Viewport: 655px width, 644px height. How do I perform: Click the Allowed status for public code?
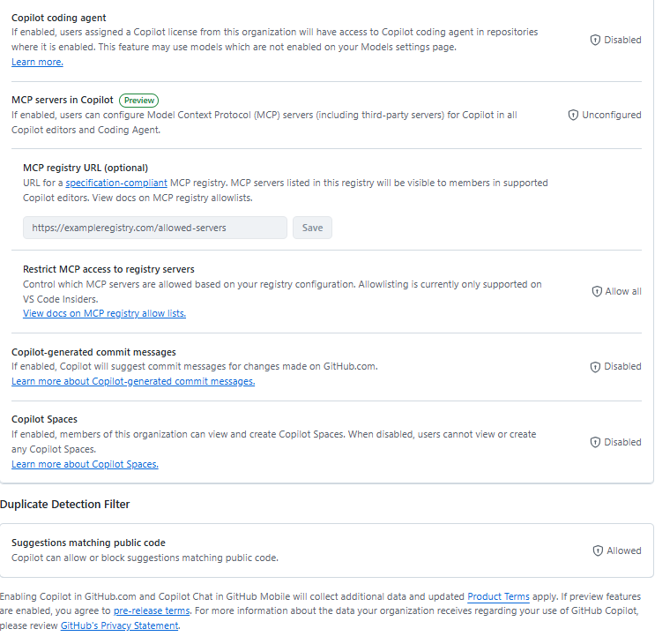(x=624, y=550)
